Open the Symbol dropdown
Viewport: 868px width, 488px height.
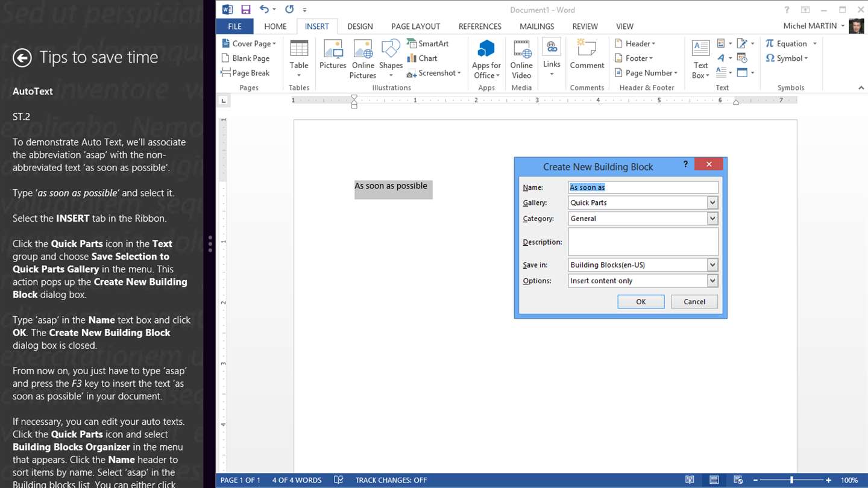coord(787,58)
